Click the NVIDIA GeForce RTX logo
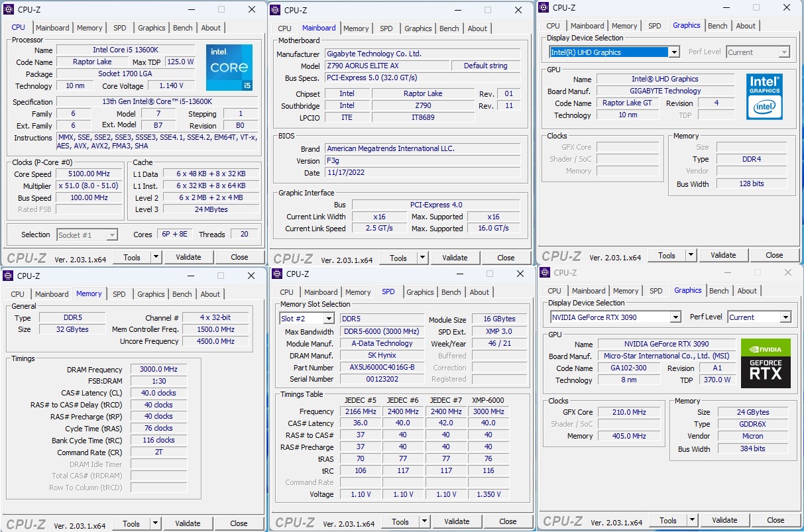804x532 pixels. (766, 364)
